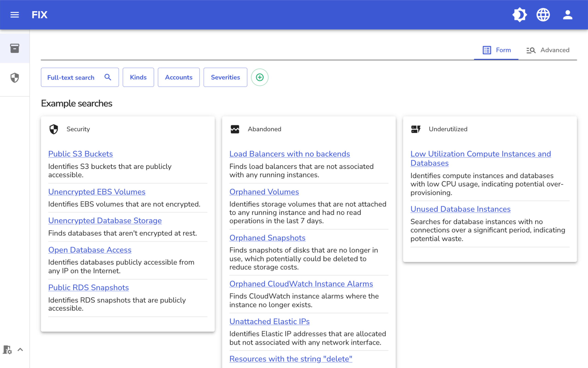Open the Severities filter
588x368 pixels.
click(x=225, y=78)
